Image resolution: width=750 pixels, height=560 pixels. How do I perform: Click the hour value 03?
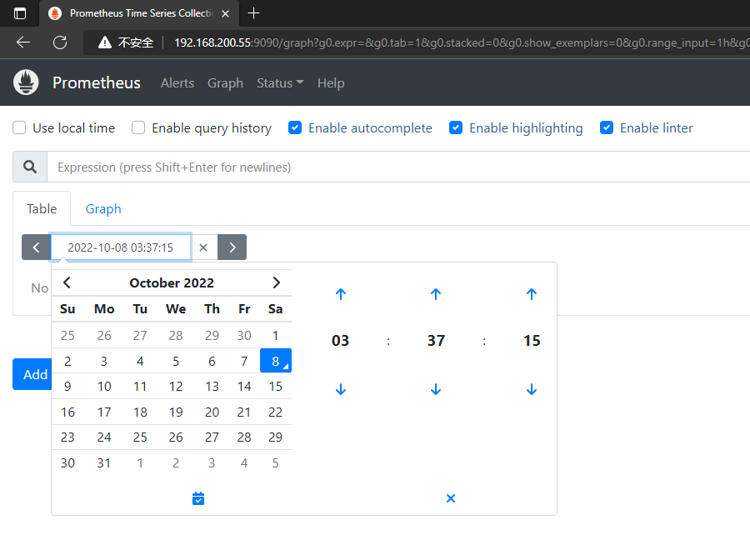coord(341,341)
